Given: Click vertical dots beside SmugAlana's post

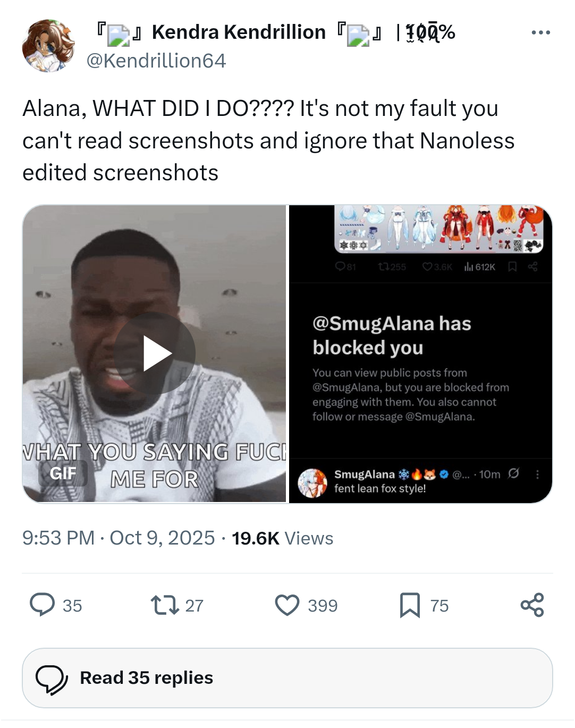Looking at the screenshot, I should pyautogui.click(x=537, y=474).
